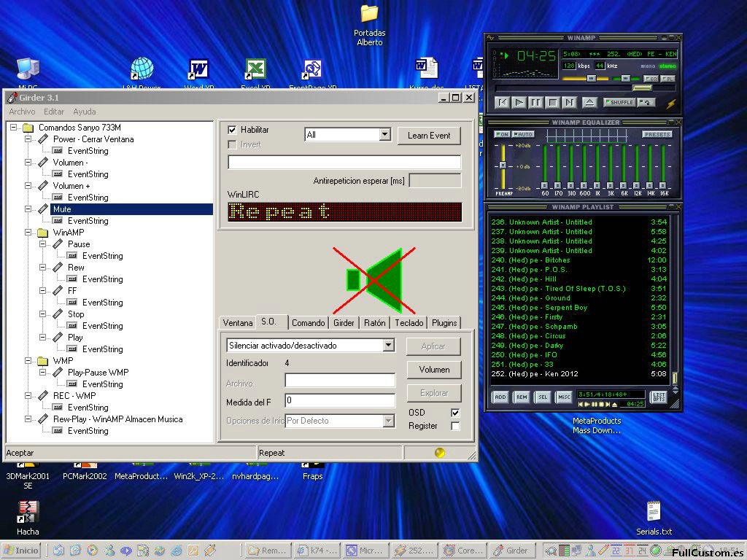Switch to the Girder tab
Viewport: 747px width, 560px height.
[344, 323]
